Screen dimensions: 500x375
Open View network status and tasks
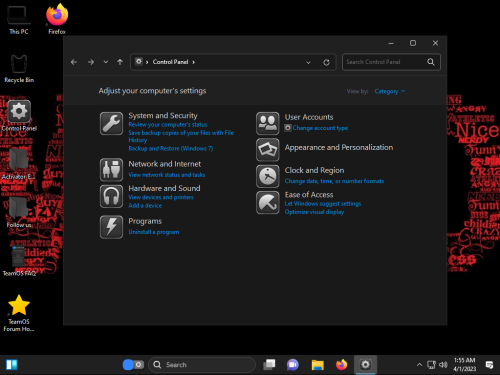pyautogui.click(x=167, y=175)
